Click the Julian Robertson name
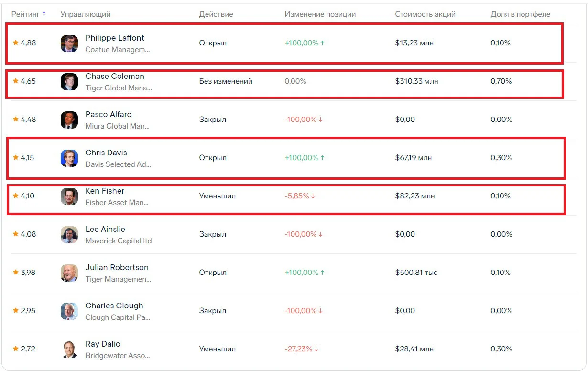Screen dimensions: 588x372 (117, 267)
